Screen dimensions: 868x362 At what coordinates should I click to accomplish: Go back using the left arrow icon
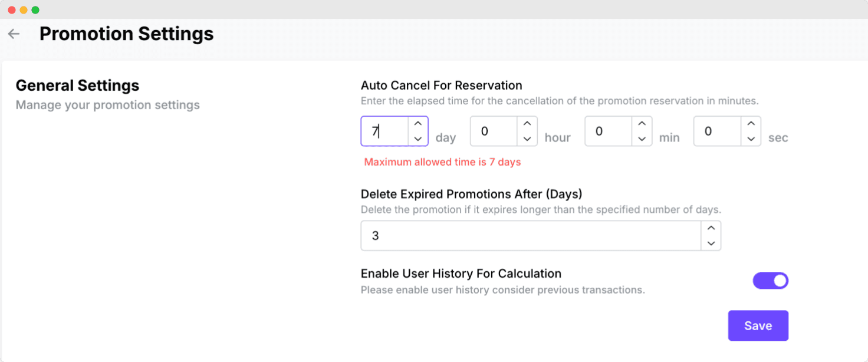(x=14, y=34)
